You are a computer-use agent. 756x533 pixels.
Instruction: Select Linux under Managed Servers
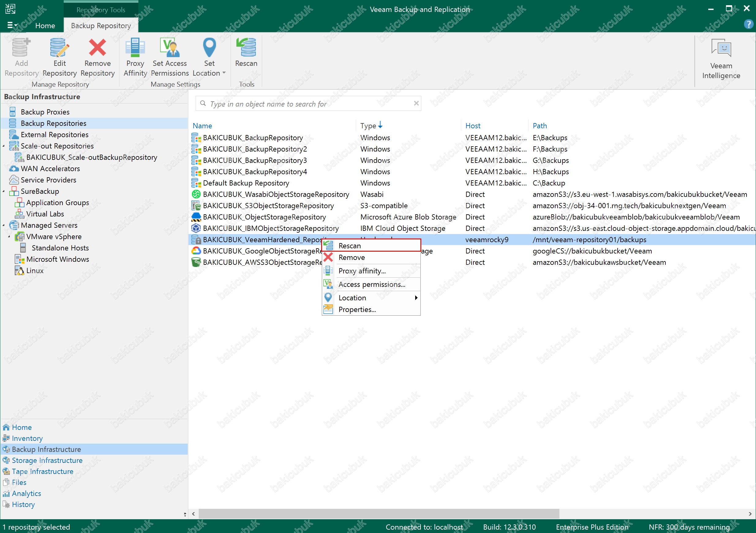[x=35, y=271]
